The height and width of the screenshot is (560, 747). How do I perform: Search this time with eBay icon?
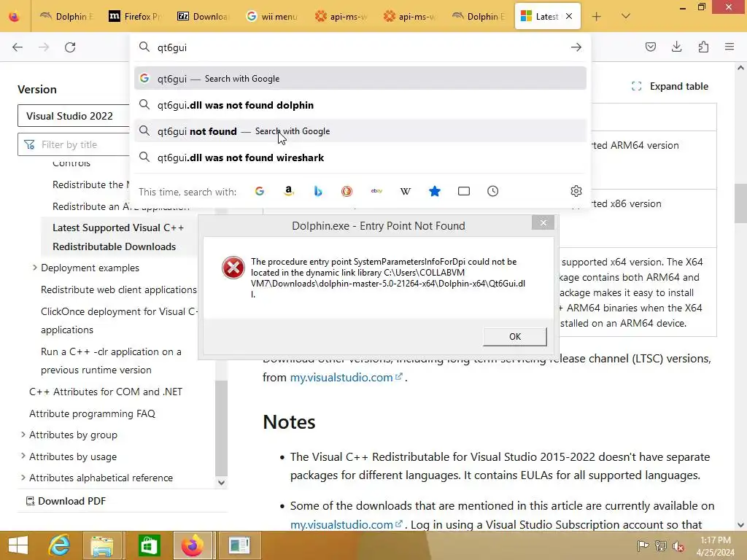click(x=376, y=192)
